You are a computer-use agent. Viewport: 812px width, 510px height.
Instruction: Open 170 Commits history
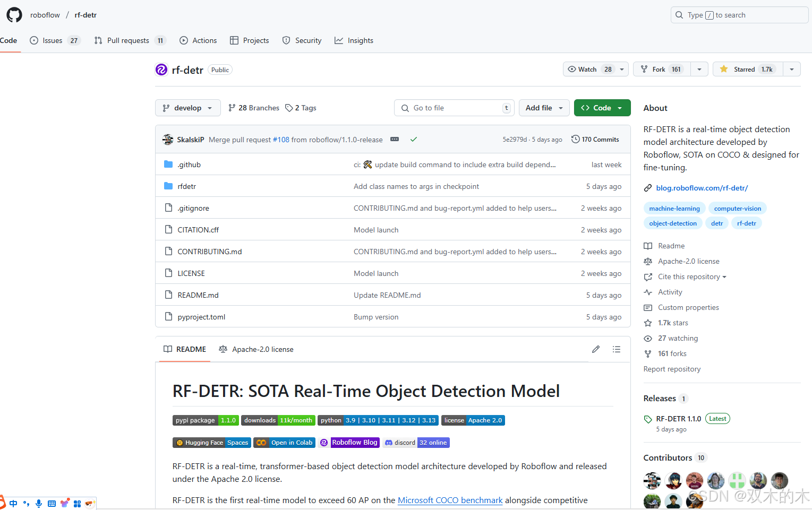click(x=595, y=140)
